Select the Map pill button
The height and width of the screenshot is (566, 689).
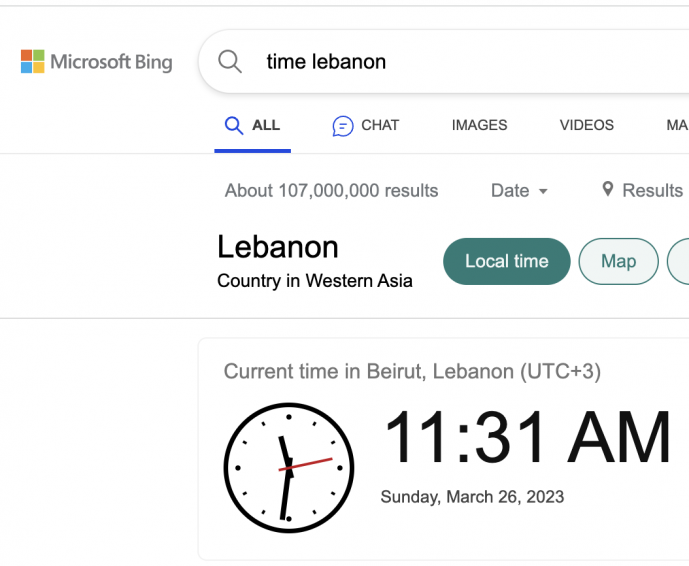coord(619,261)
